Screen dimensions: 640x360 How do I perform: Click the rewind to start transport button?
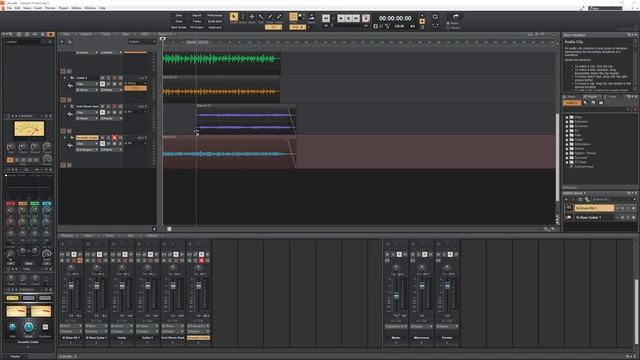click(326, 18)
